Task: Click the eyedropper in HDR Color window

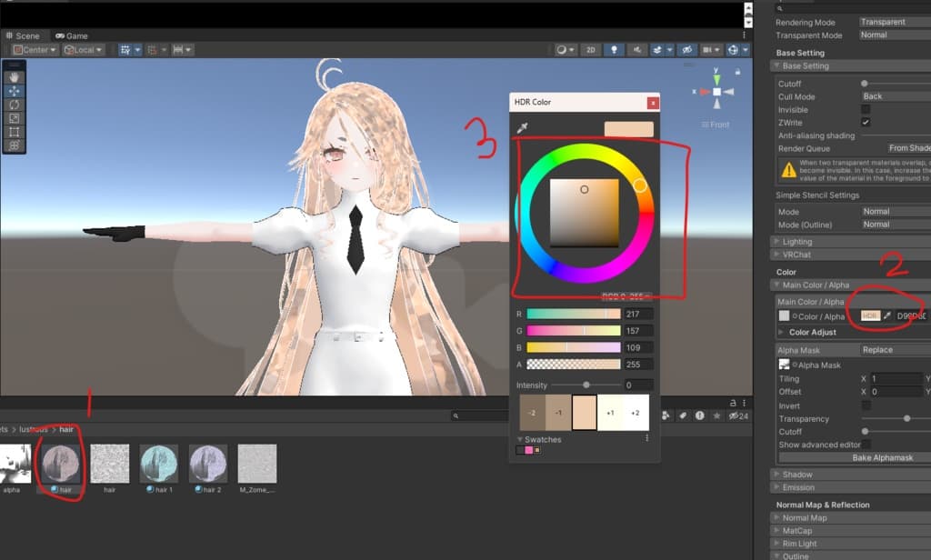Action: tap(522, 129)
